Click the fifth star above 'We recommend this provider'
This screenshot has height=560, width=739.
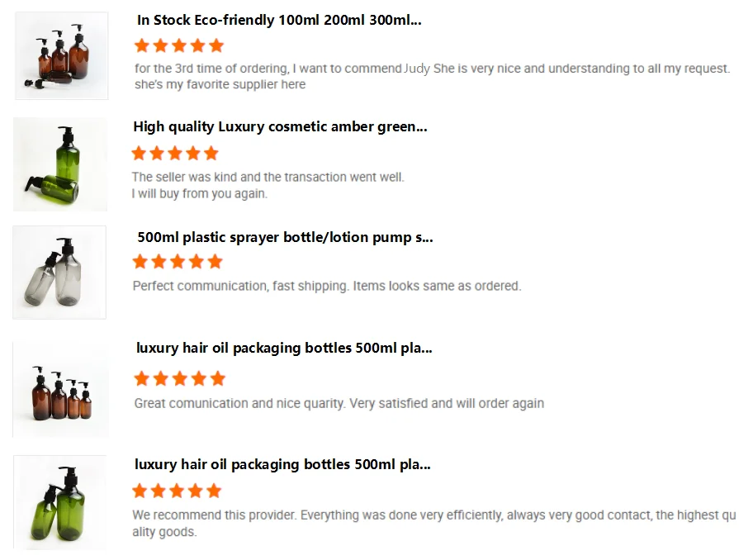pyautogui.click(x=214, y=491)
